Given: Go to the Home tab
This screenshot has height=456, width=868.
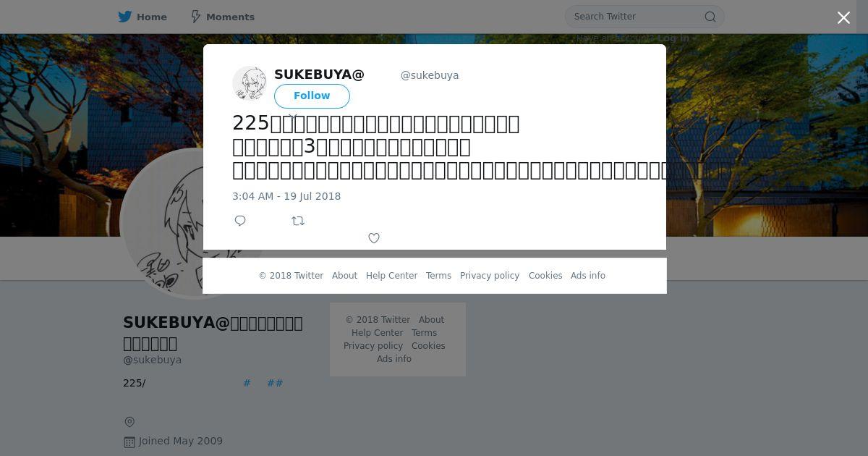Looking at the screenshot, I should pos(142,17).
